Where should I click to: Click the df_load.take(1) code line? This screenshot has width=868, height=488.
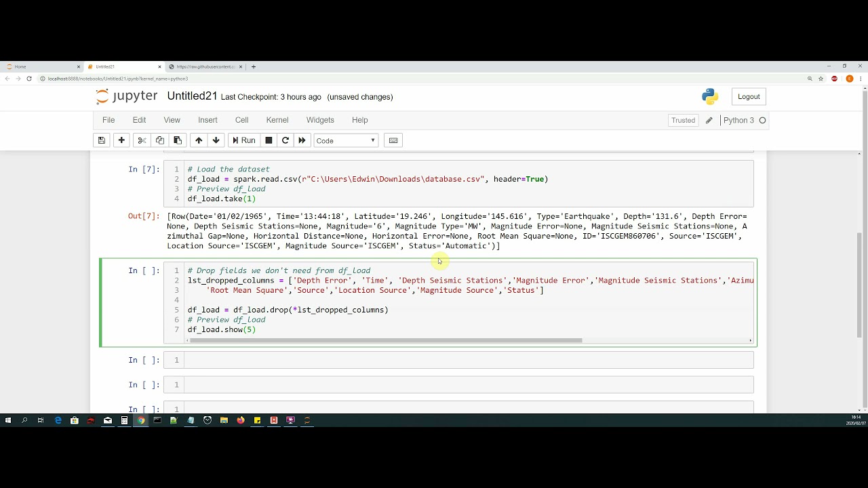222,199
